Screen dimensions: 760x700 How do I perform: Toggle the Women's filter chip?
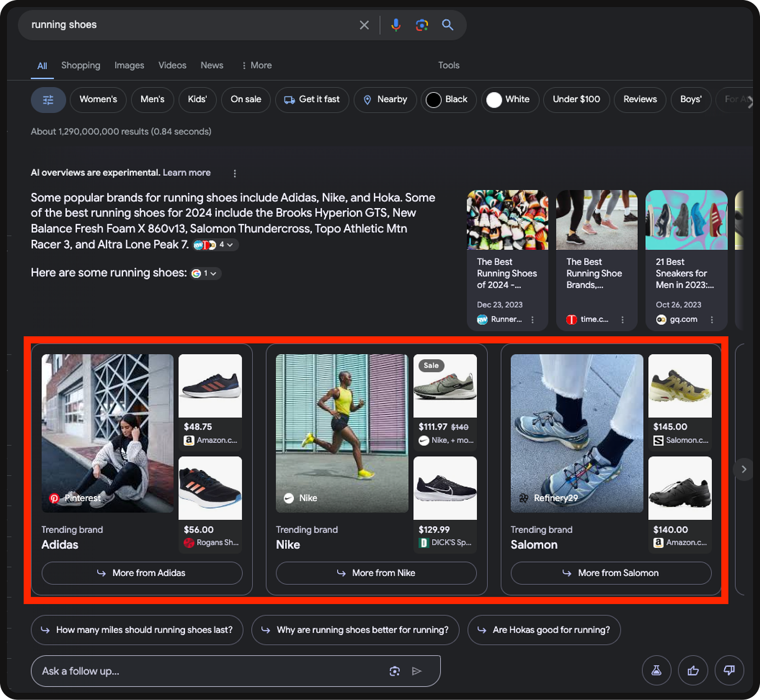click(x=98, y=100)
